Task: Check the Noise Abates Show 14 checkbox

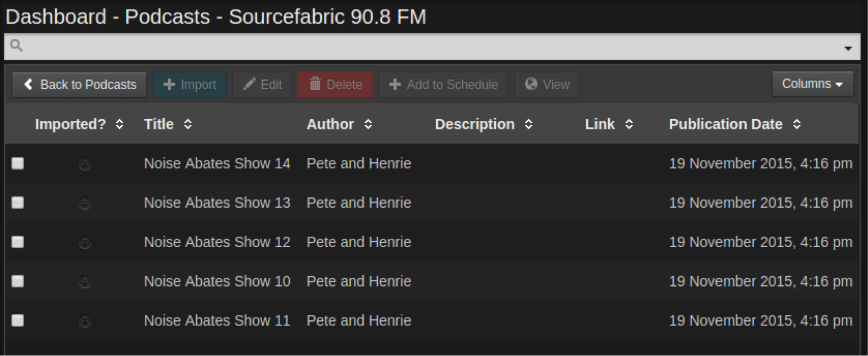Action: [x=18, y=163]
